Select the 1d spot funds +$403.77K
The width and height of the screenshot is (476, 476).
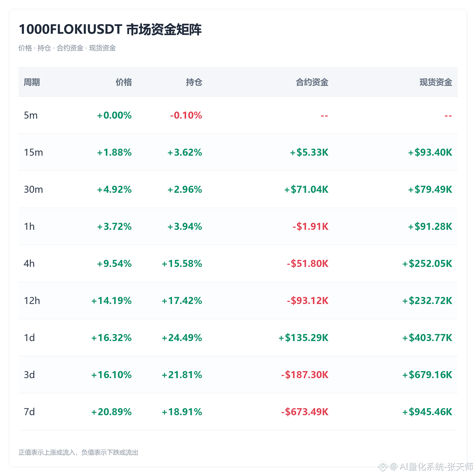(427, 338)
